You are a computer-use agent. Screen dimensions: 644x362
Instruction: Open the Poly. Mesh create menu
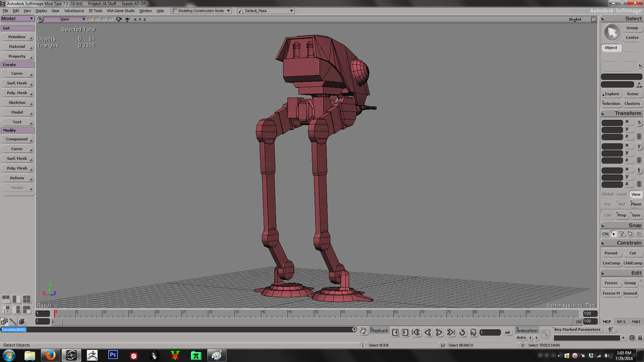17,93
